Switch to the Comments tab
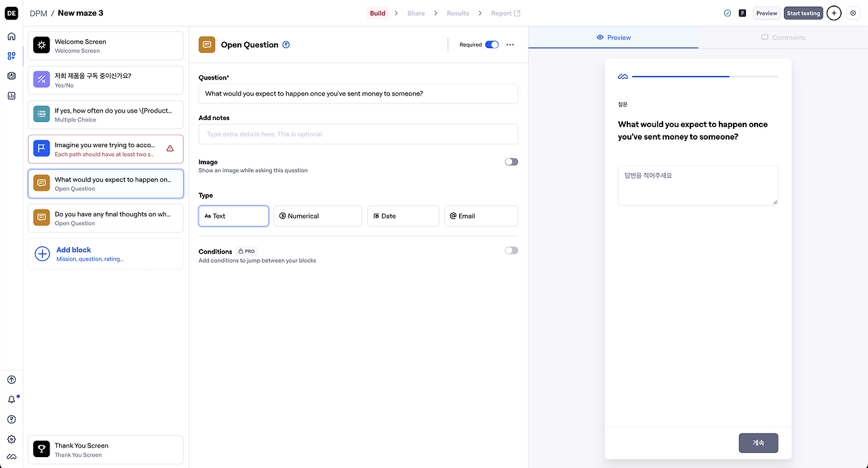 (x=783, y=37)
